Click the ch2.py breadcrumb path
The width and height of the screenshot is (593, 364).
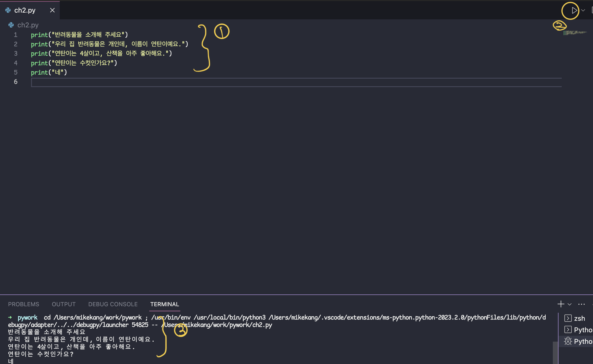pyautogui.click(x=28, y=25)
